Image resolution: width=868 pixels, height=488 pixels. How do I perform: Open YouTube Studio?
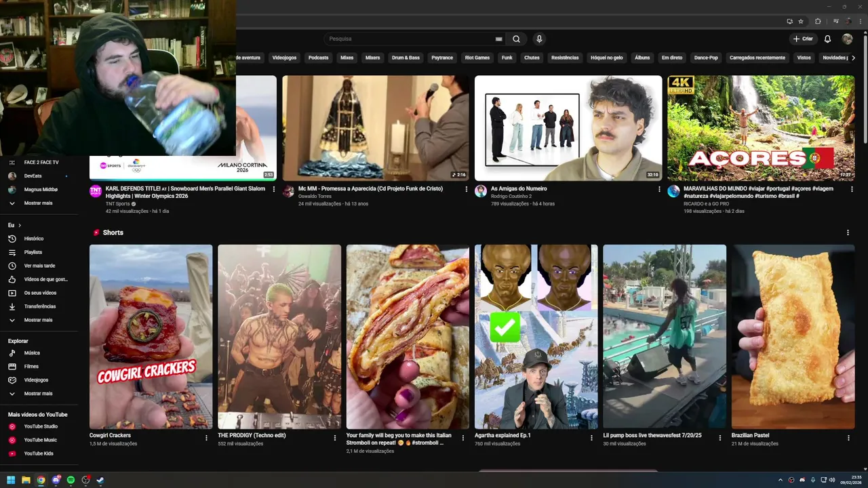(x=39, y=426)
